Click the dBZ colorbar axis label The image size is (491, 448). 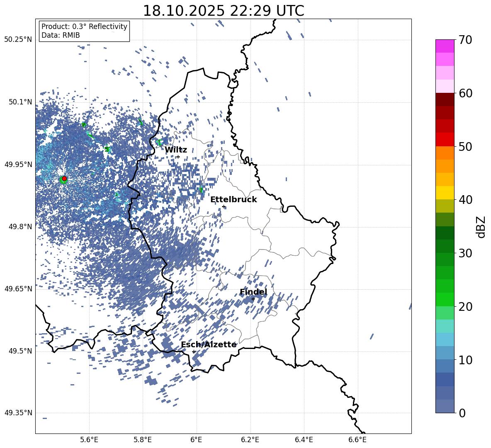(481, 227)
